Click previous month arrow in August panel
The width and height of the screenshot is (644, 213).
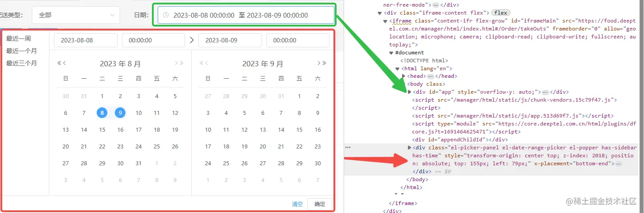(64, 63)
